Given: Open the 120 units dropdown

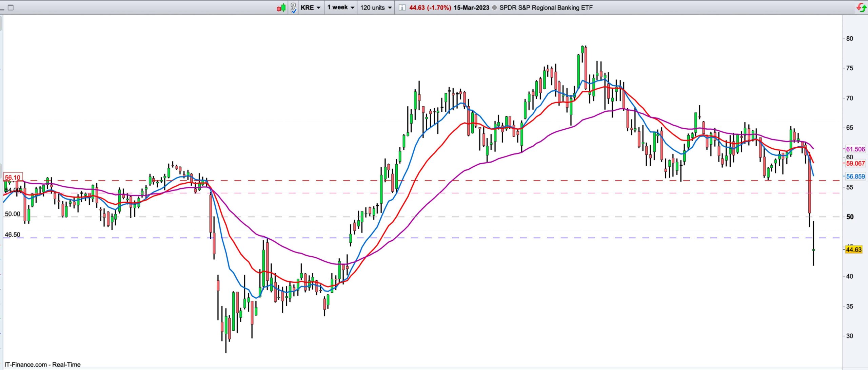Looking at the screenshot, I should 376,7.
